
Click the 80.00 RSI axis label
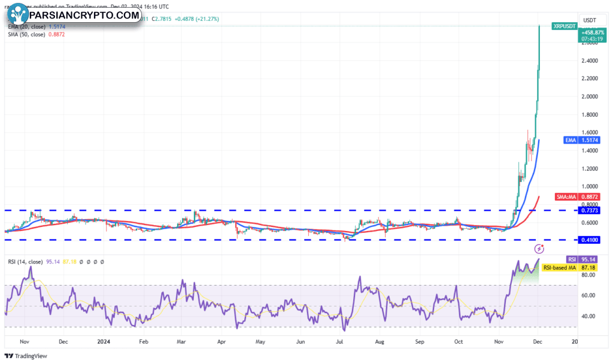pyautogui.click(x=588, y=275)
